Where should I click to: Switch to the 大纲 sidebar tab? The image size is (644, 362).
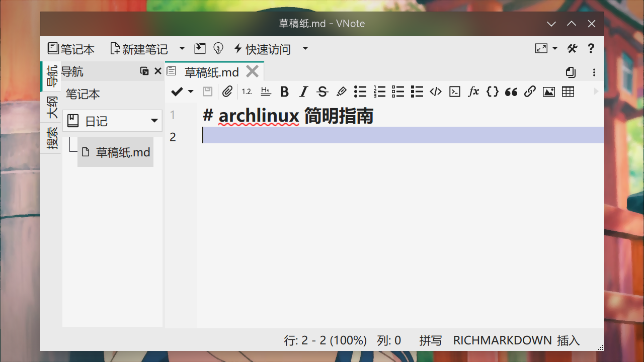(51, 107)
